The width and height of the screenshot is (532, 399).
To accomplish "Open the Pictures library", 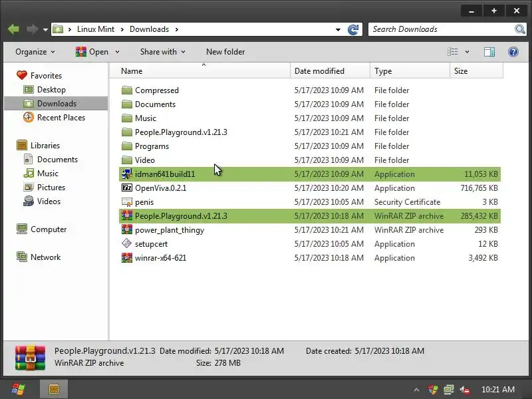I will pyautogui.click(x=44, y=187).
